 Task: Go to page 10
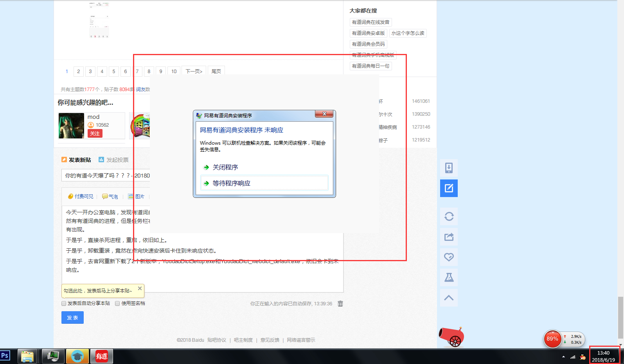pos(174,71)
